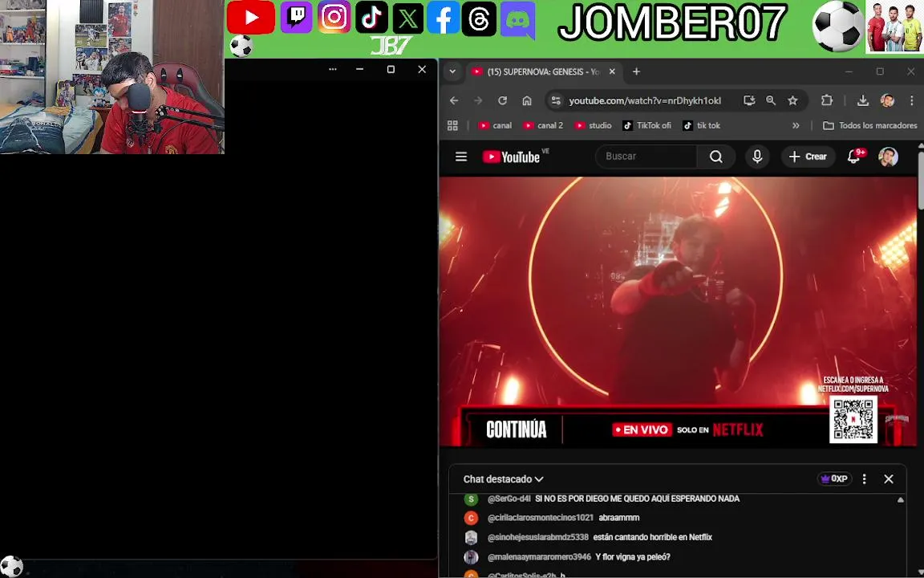924x578 pixels.
Task: Run the YouTube search magnifier button
Action: click(x=716, y=157)
